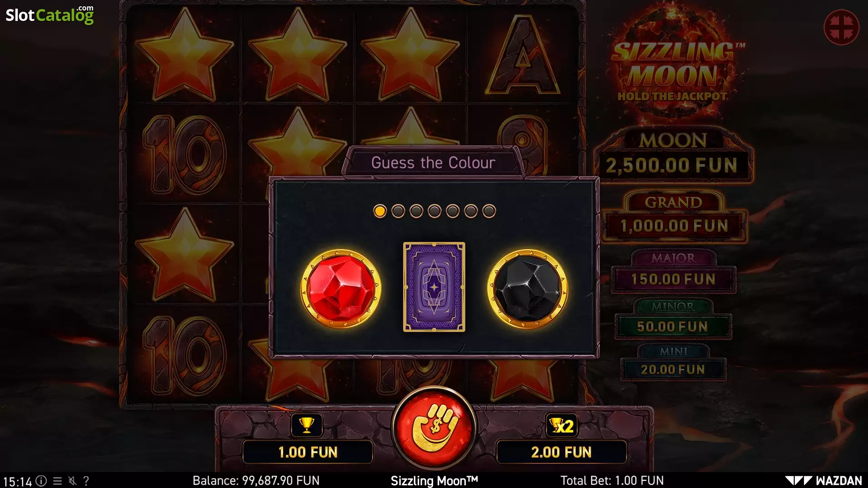Click the gold trophy win icon
This screenshot has width=868, height=488.
click(307, 425)
